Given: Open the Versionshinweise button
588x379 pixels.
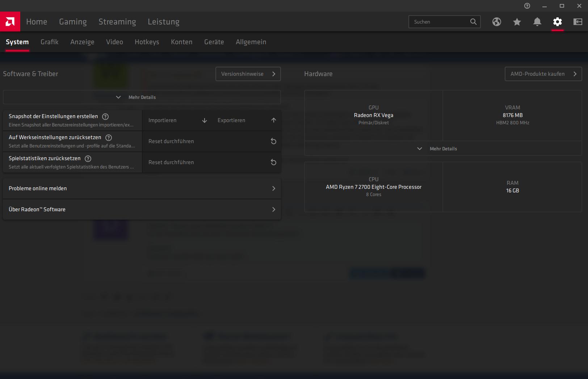Looking at the screenshot, I should [248, 74].
